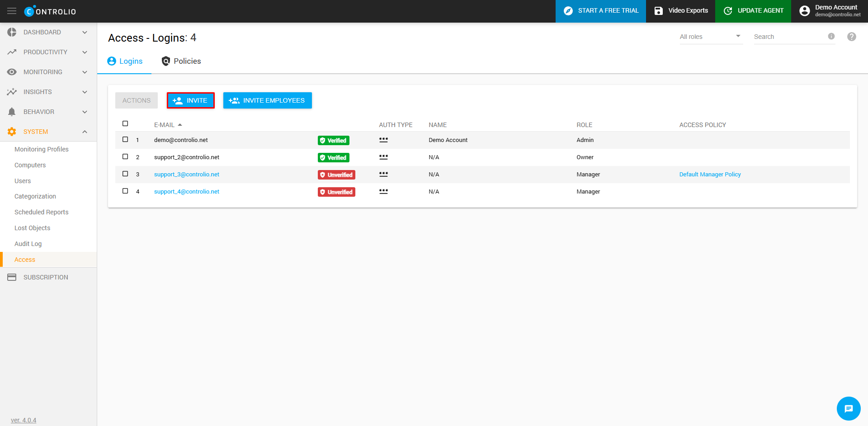868x426 pixels.
Task: Click auth type icon for support_3@controlio.net
Action: click(383, 174)
